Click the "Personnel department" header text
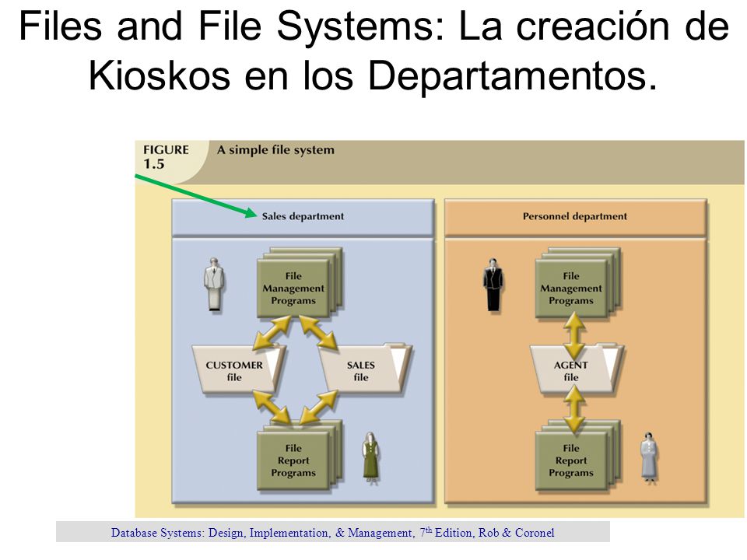This screenshot has height=560, width=747. 574,216
